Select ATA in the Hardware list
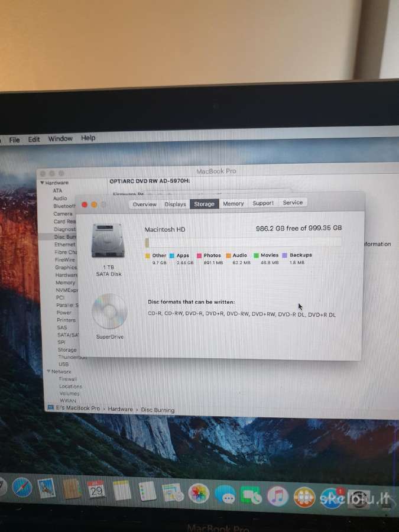 (x=57, y=190)
